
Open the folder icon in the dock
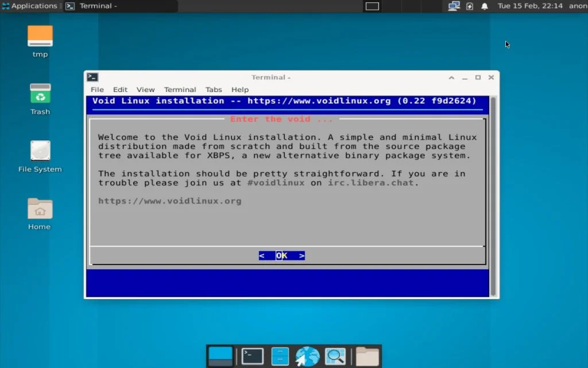click(367, 355)
